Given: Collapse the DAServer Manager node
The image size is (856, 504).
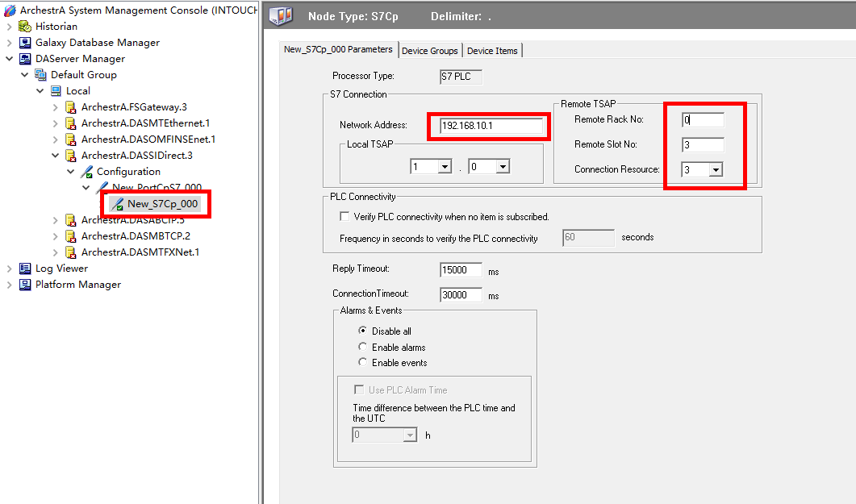Looking at the screenshot, I should tap(10, 58).
